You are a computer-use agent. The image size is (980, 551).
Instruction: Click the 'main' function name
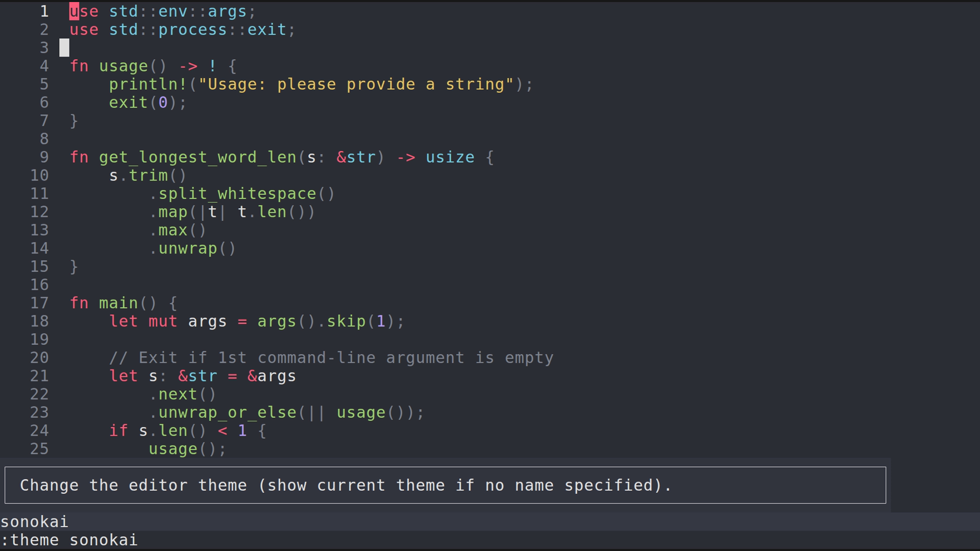(118, 303)
